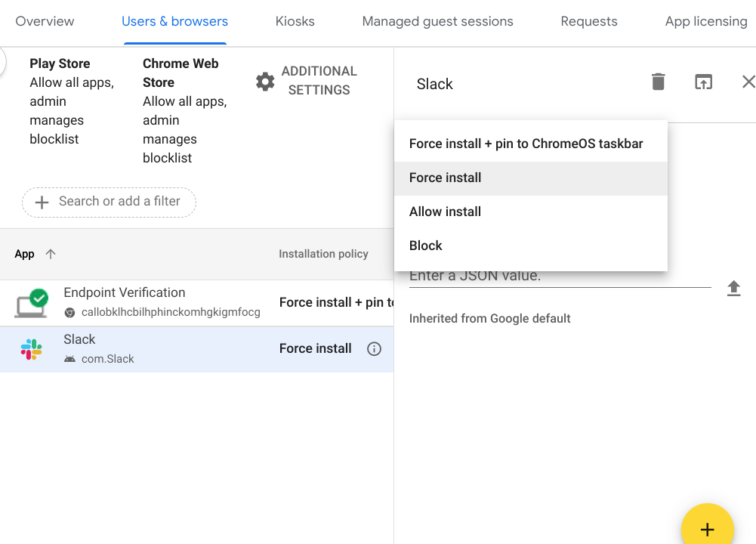756x544 pixels.
Task: Click the Slack app logo
Action: click(31, 349)
